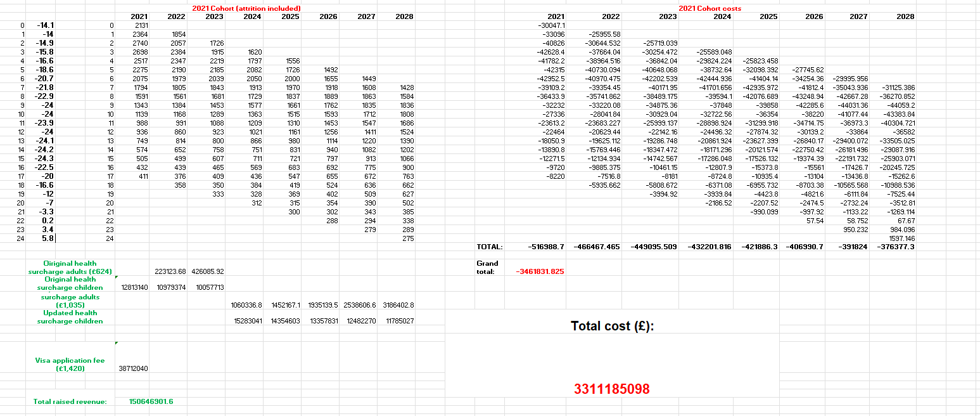Select the cost cell -5935.662
This screenshot has width=980, height=416.
point(606,185)
